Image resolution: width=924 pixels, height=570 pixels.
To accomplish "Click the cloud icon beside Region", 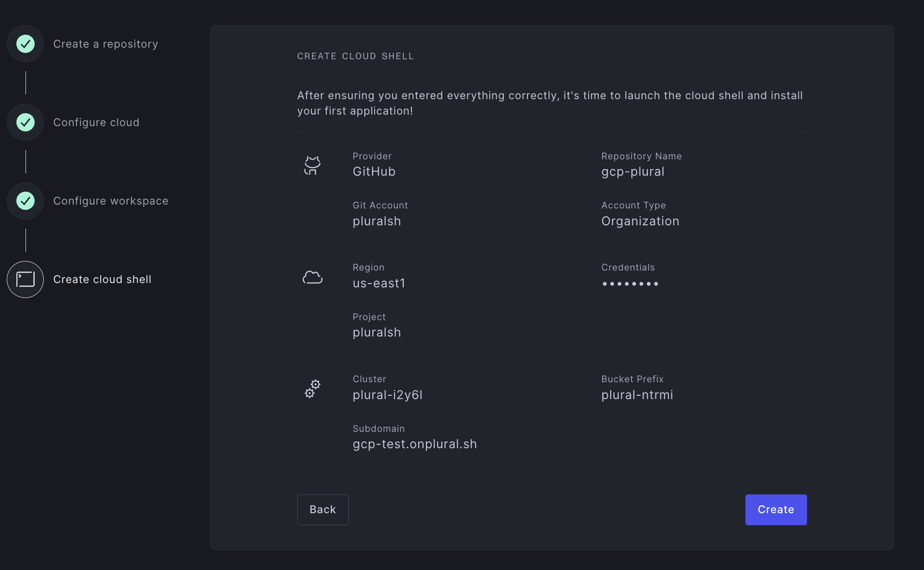I will 312,277.
